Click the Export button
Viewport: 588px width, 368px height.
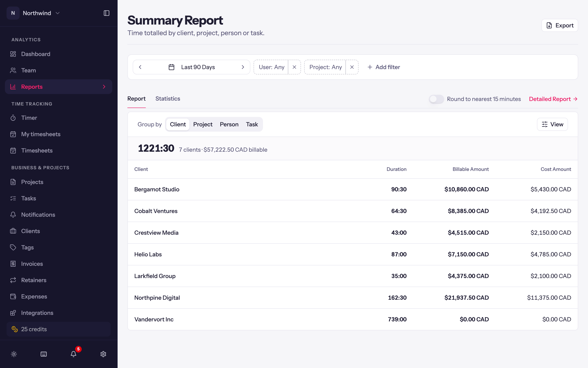coord(560,25)
